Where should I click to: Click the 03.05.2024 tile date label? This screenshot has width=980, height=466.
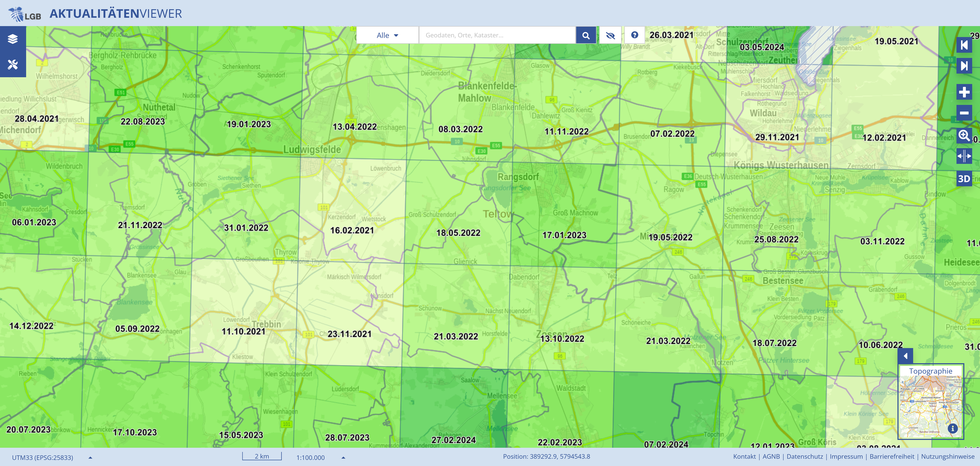coord(762,47)
